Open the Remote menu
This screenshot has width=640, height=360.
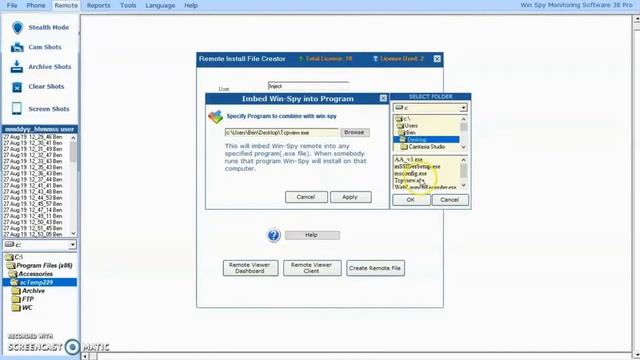point(66,5)
